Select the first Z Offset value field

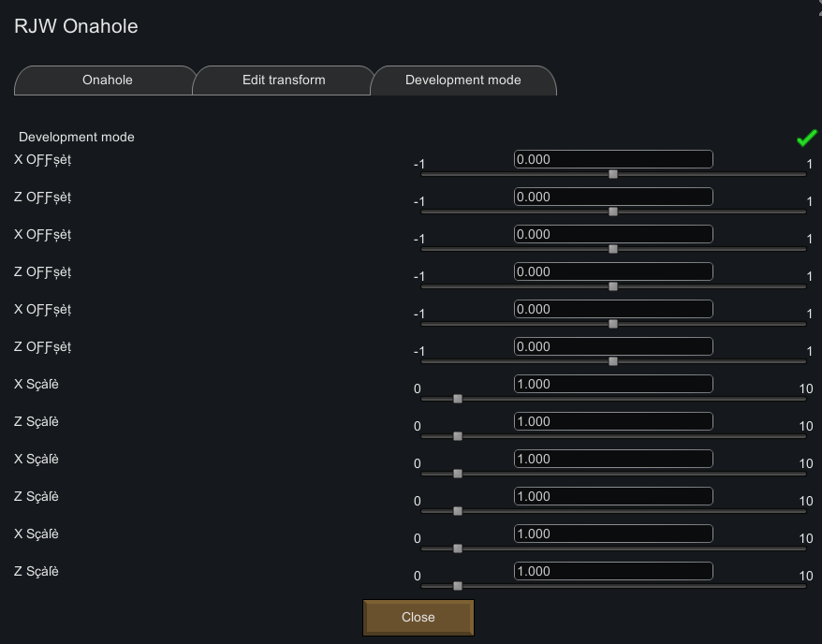613,197
